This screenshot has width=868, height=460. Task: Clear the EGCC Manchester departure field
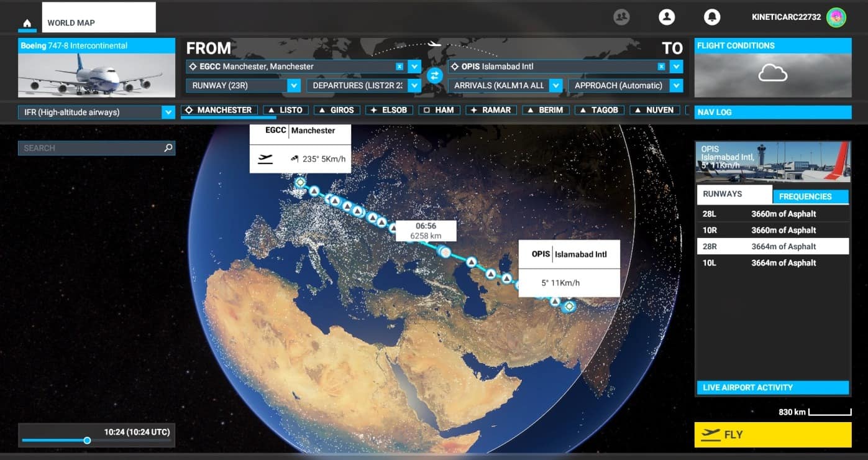400,67
